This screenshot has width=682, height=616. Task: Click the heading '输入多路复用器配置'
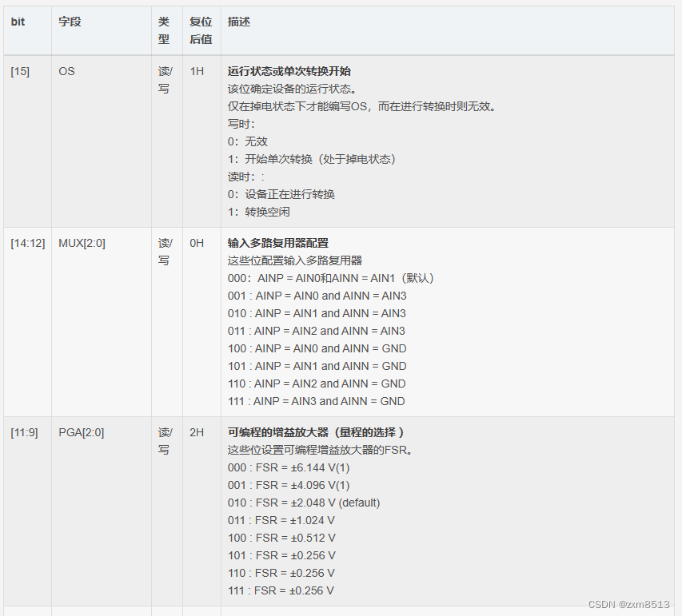278,243
